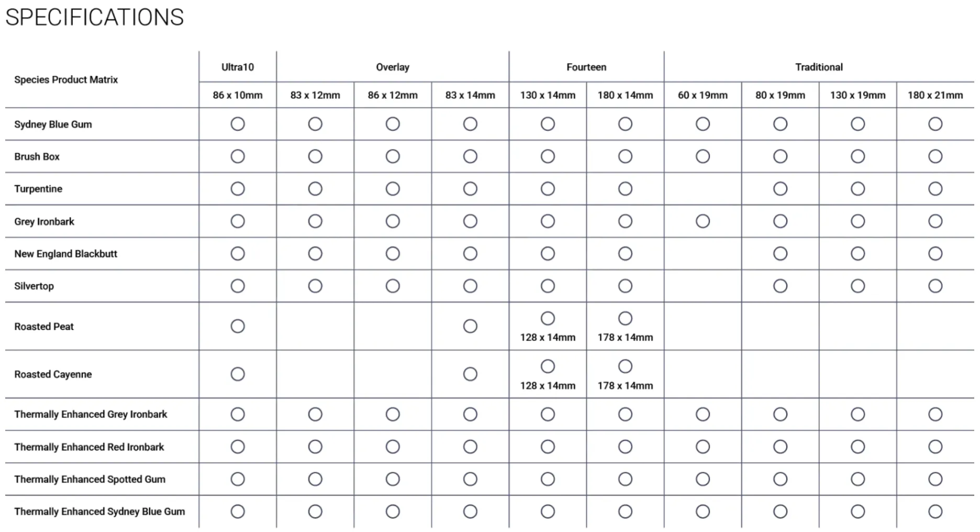Click Thermally Enhanced Red Ironbark 130 x 19mm circle
The width and height of the screenshot is (980, 532).
(x=857, y=447)
